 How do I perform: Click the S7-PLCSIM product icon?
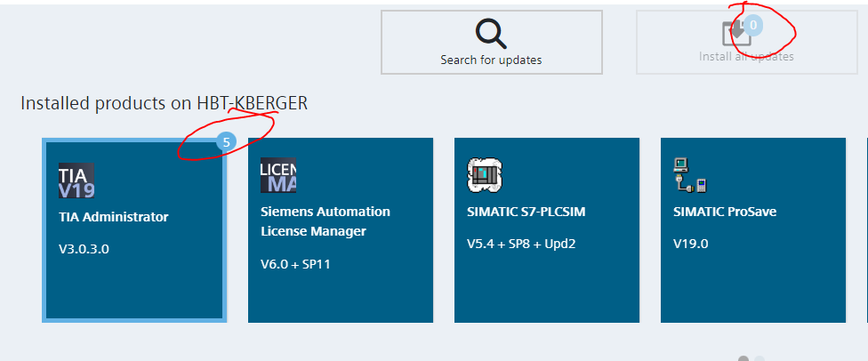tap(485, 176)
